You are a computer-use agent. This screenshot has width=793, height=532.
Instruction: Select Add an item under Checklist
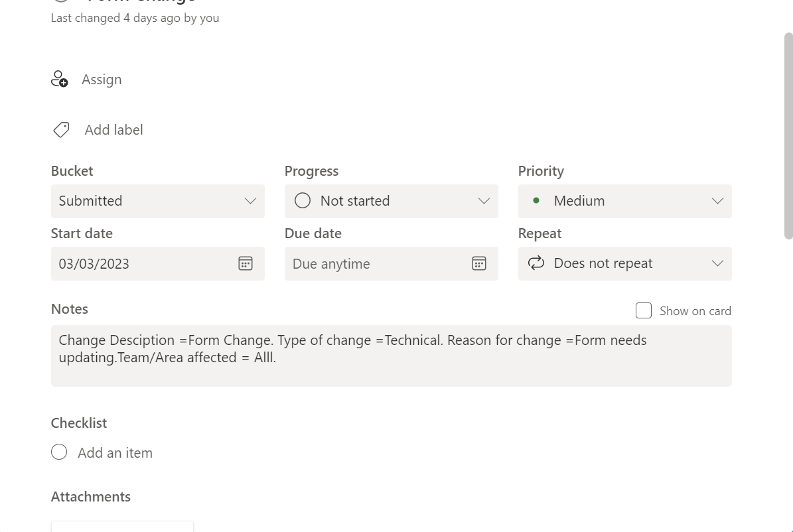click(114, 452)
